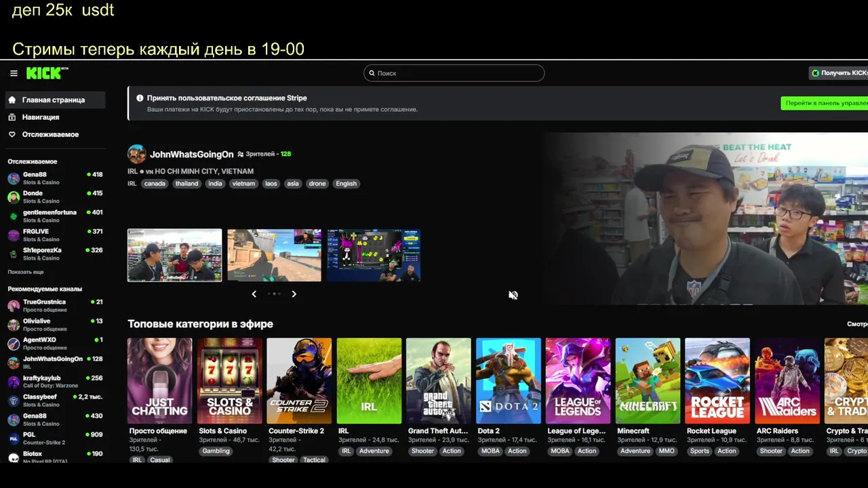Open the ARC Raiders category card

pos(787,381)
